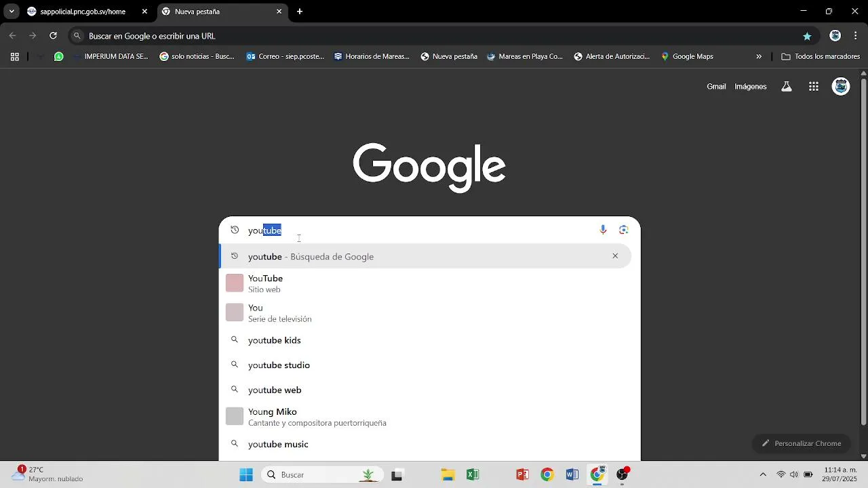Open Google Lens image search icon
Viewport: 868px width, 488px height.
(624, 230)
